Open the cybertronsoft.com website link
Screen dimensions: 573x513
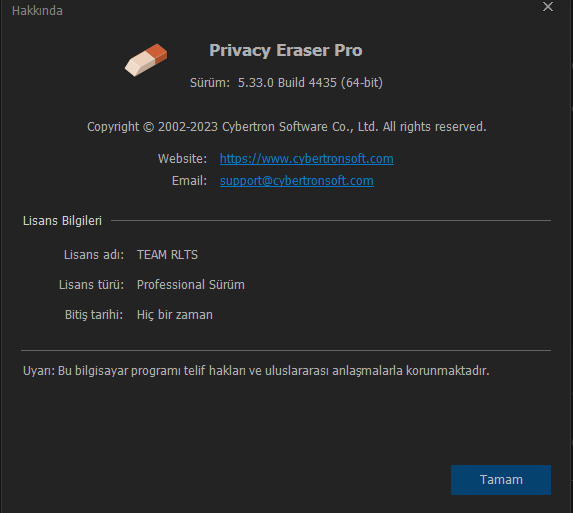pos(307,159)
